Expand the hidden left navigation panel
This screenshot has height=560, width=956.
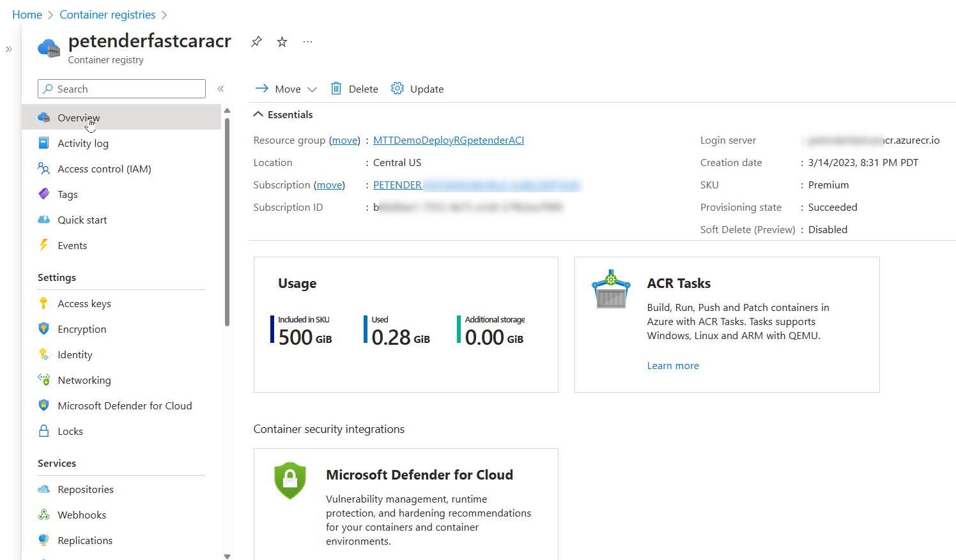[x=8, y=48]
